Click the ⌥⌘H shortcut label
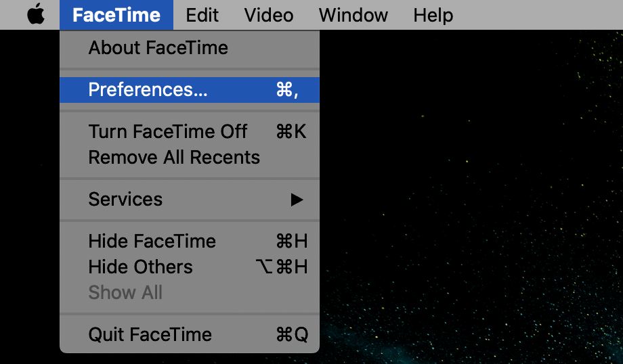Screen dimensions: 623x364 coord(283,267)
